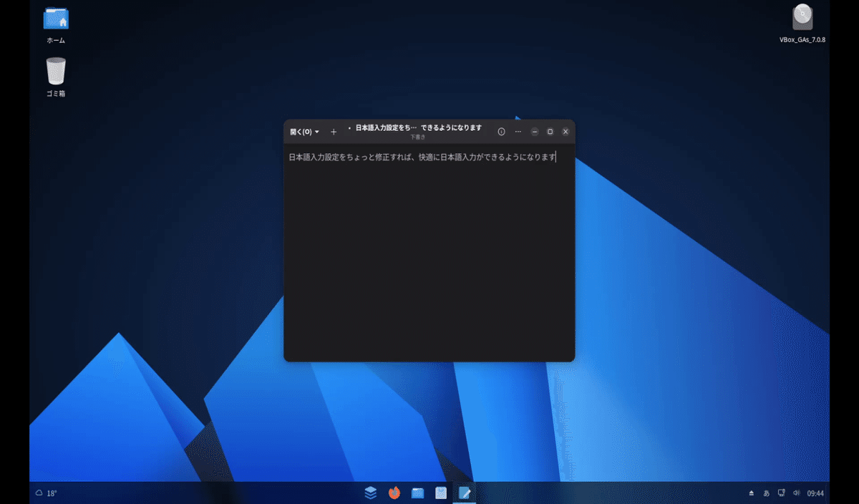Launch Firefox from the taskbar
The image size is (859, 504).
[x=394, y=493]
